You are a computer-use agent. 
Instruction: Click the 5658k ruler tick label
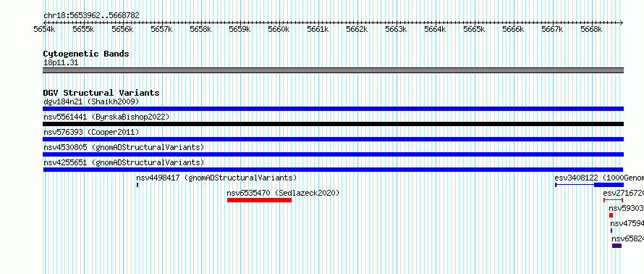[200, 30]
